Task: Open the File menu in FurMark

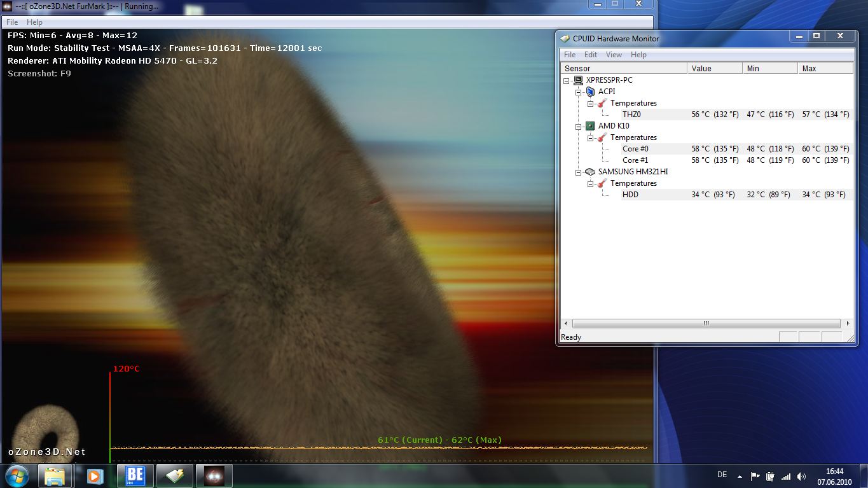Action: pyautogui.click(x=12, y=22)
